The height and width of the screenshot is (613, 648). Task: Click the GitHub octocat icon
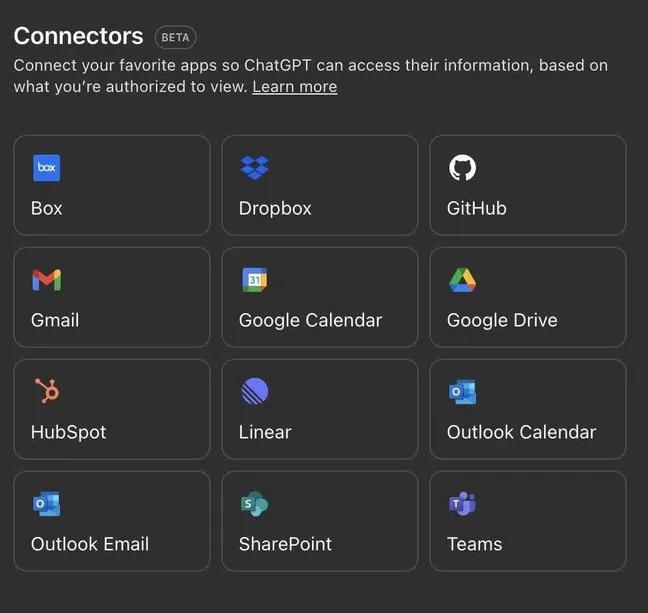click(462, 168)
